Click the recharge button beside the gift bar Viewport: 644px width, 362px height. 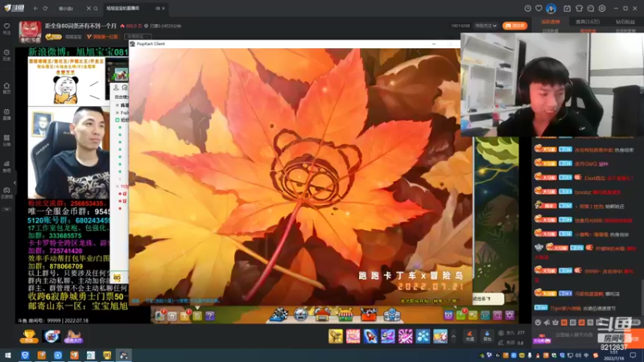[470, 336]
